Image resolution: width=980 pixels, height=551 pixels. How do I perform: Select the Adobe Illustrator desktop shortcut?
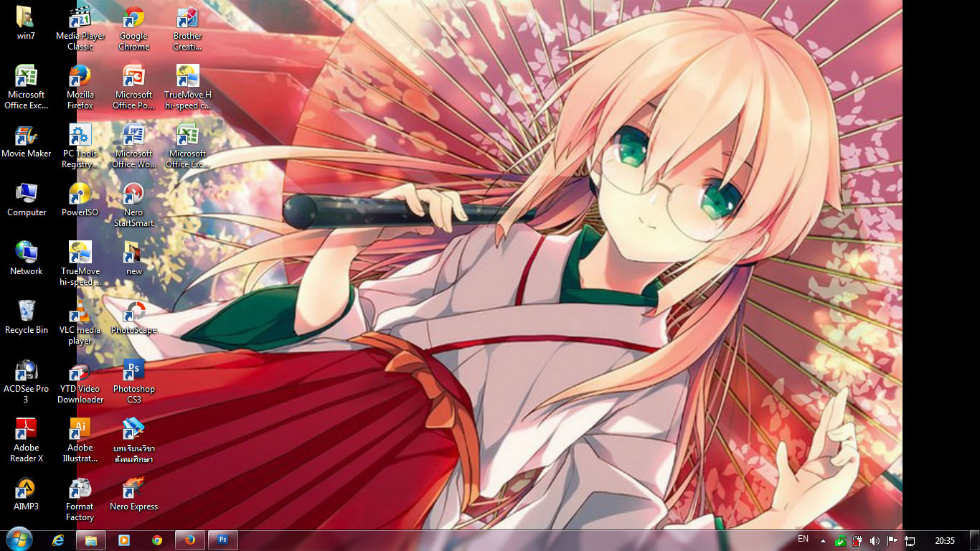(80, 441)
